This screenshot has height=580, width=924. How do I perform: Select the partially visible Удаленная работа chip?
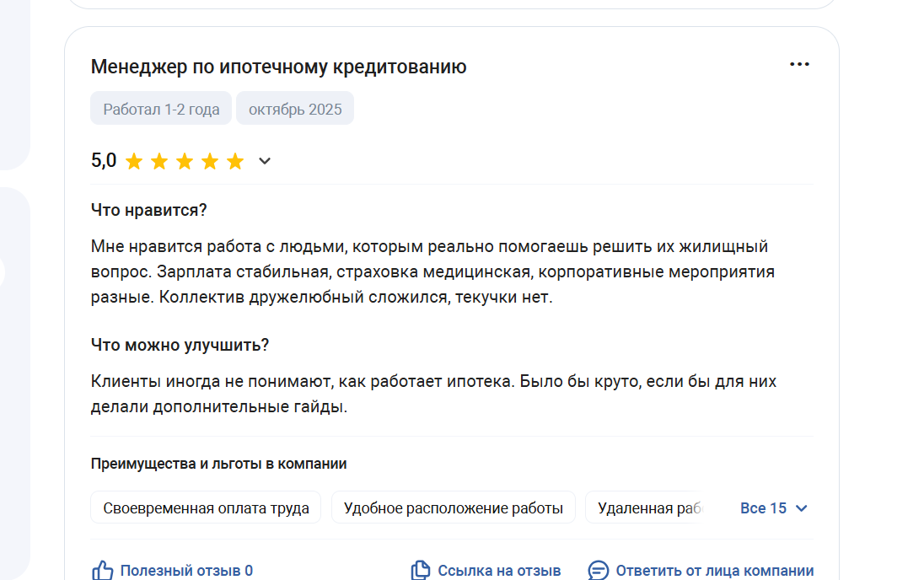pos(646,508)
